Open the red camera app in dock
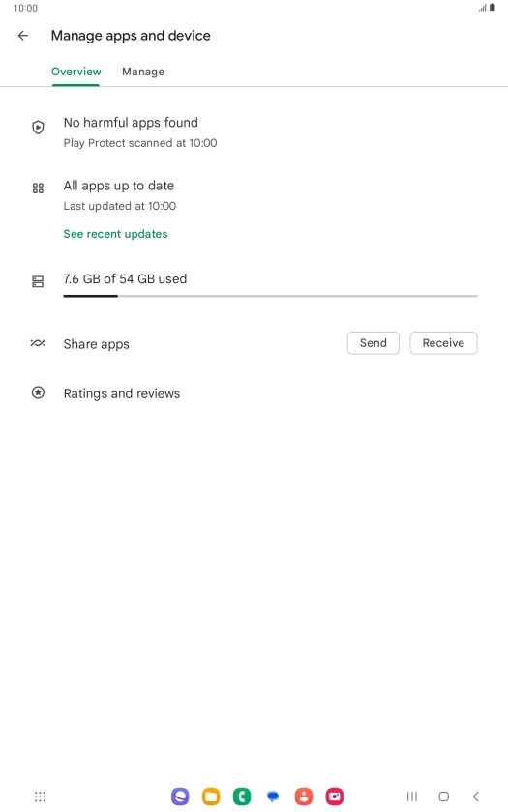Screen dimensions: 508x812 coord(335,797)
